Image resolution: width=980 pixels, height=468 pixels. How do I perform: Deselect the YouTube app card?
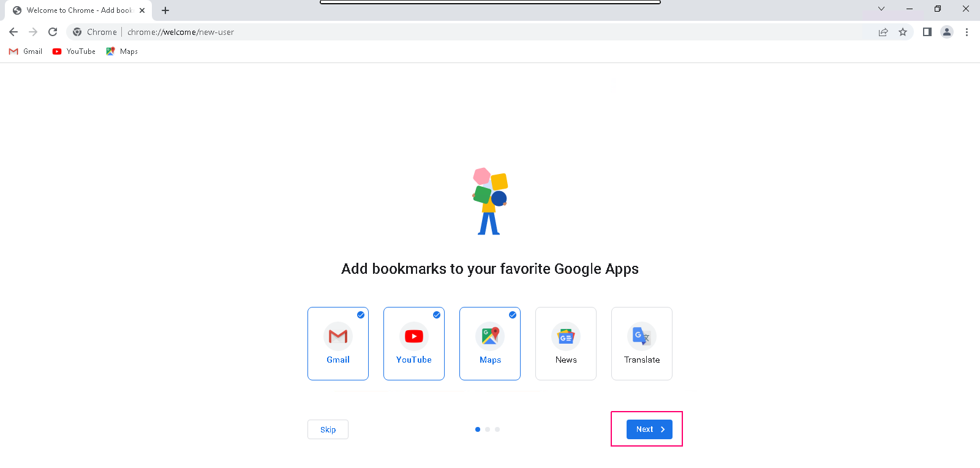[414, 344]
